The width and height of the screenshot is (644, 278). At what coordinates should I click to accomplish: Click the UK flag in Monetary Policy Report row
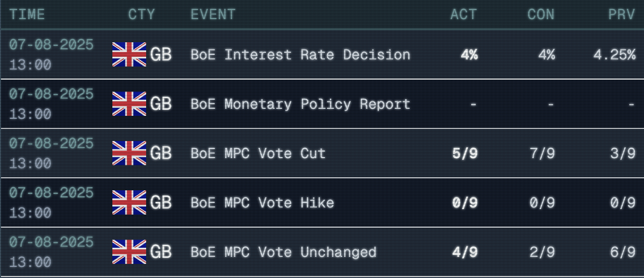[x=129, y=104]
